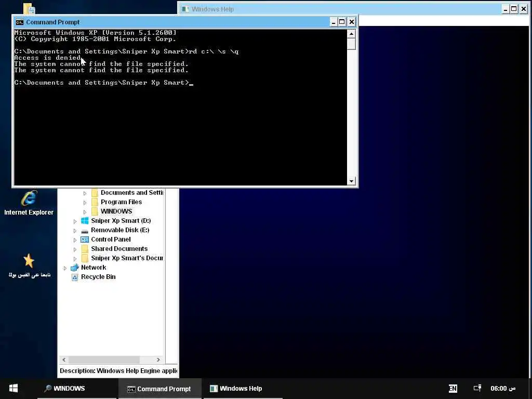Click the network tray icon

477,388
